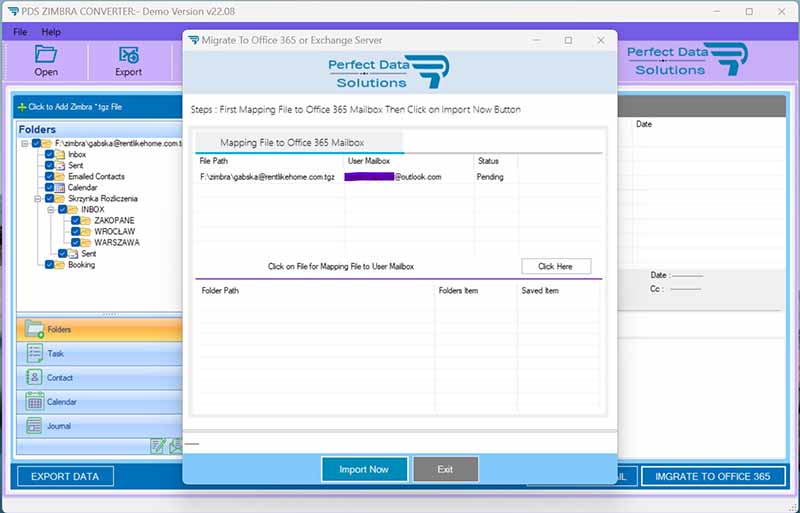
Task: Click the Add Zimbra tgz File plus icon
Action: point(22,107)
